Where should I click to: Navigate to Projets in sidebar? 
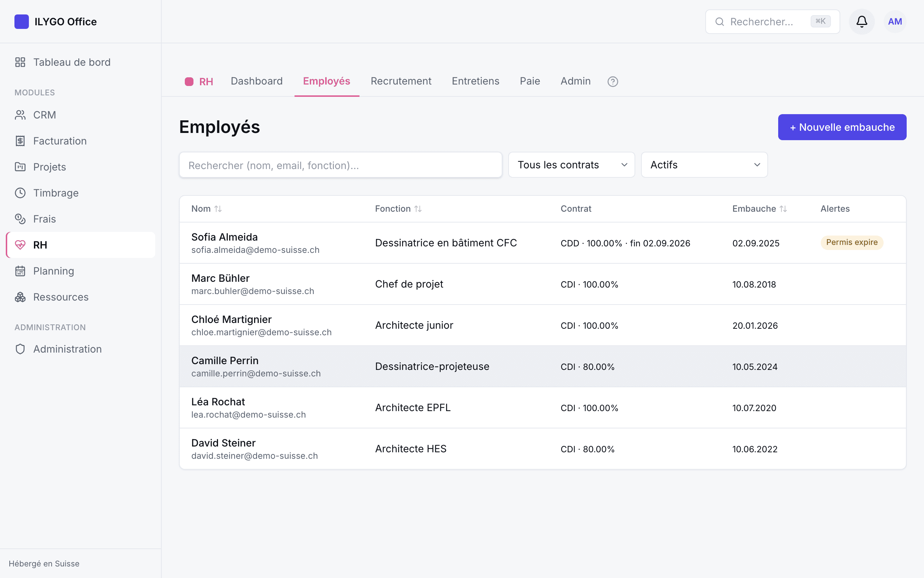pos(80,167)
